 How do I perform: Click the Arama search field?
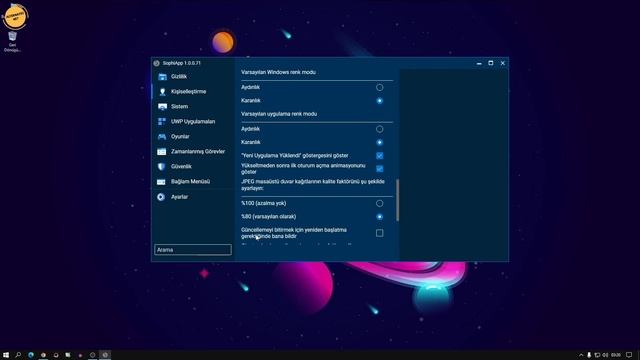pyautogui.click(x=193, y=250)
